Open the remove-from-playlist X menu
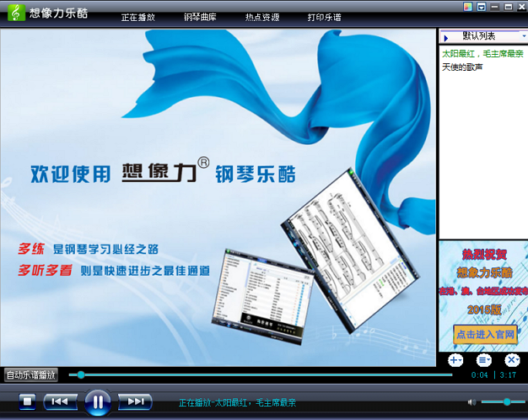The width and height of the screenshot is (528, 420). [512, 360]
